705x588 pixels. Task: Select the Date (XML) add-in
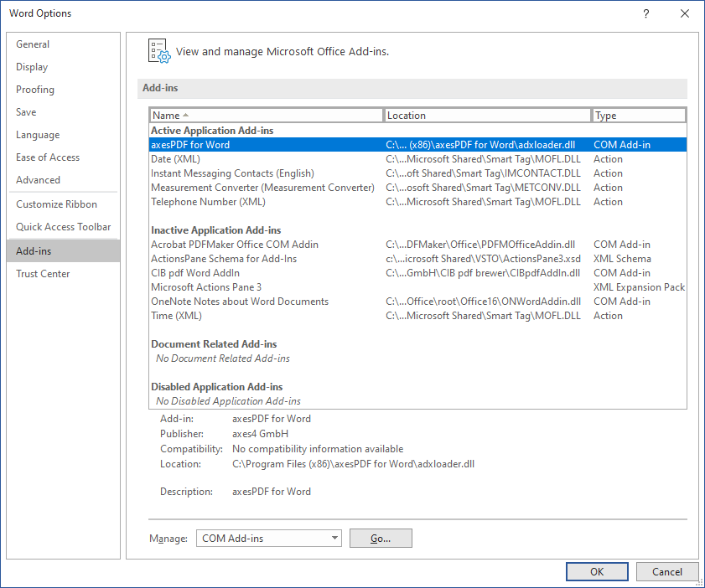click(251, 158)
